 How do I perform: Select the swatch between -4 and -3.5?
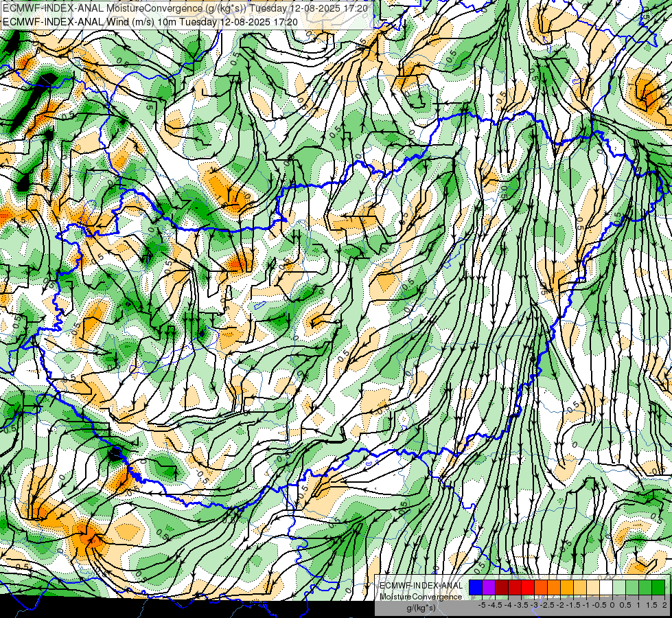click(x=515, y=587)
